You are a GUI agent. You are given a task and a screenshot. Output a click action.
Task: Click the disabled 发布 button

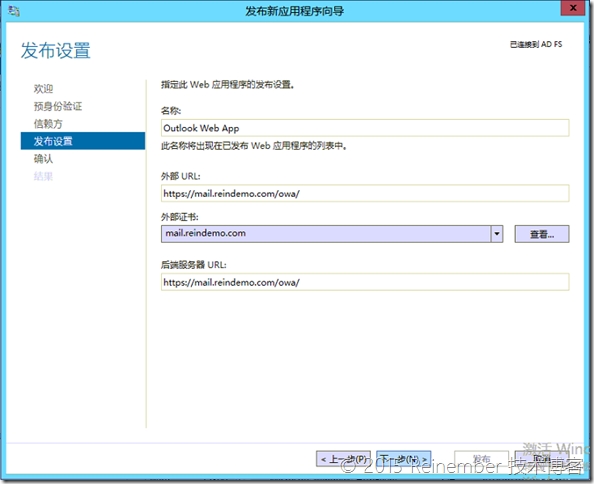(x=481, y=459)
